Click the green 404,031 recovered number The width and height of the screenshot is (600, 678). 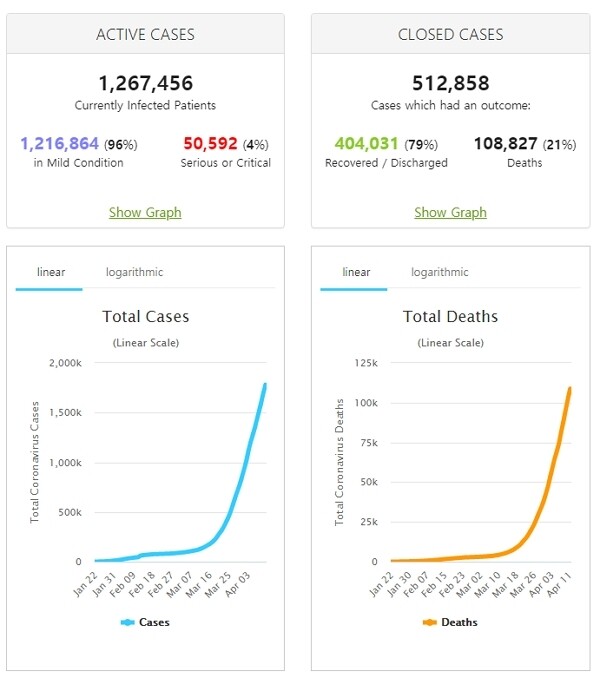coord(363,144)
